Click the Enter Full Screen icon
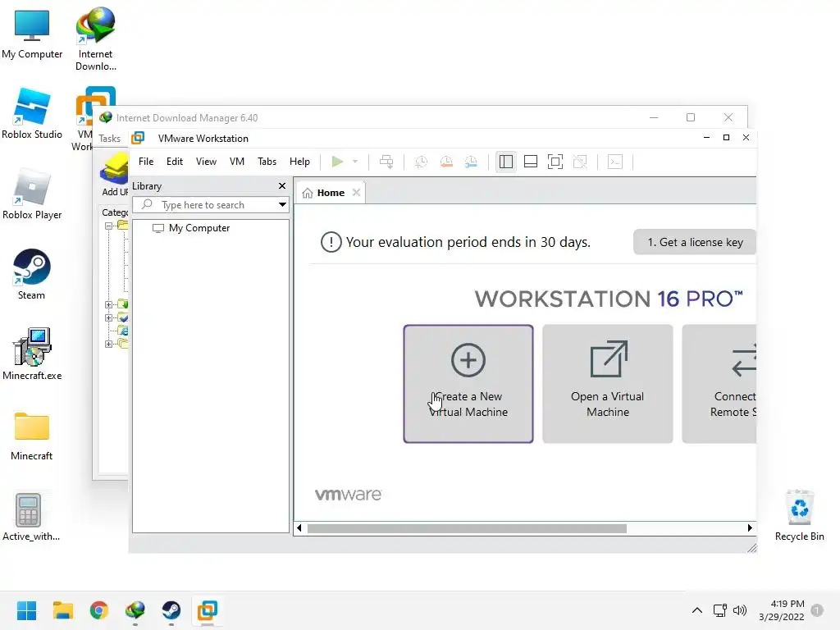Viewport: 840px width, 630px height. 555,162
